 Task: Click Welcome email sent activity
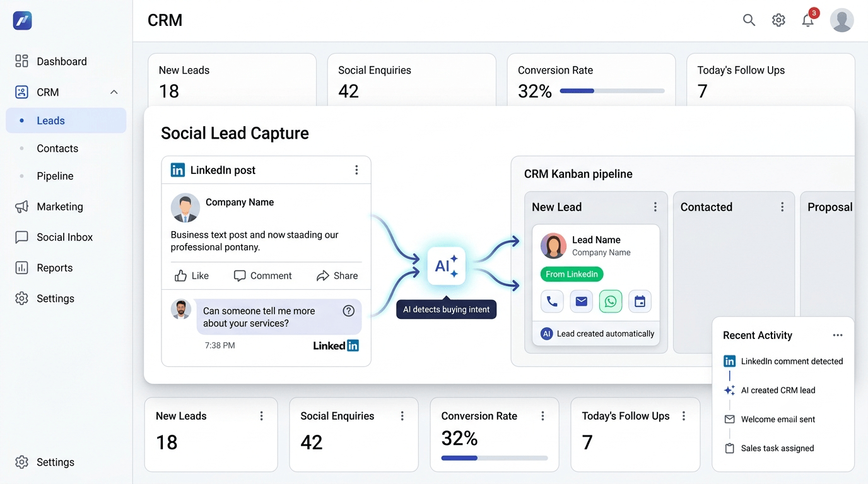(778, 419)
